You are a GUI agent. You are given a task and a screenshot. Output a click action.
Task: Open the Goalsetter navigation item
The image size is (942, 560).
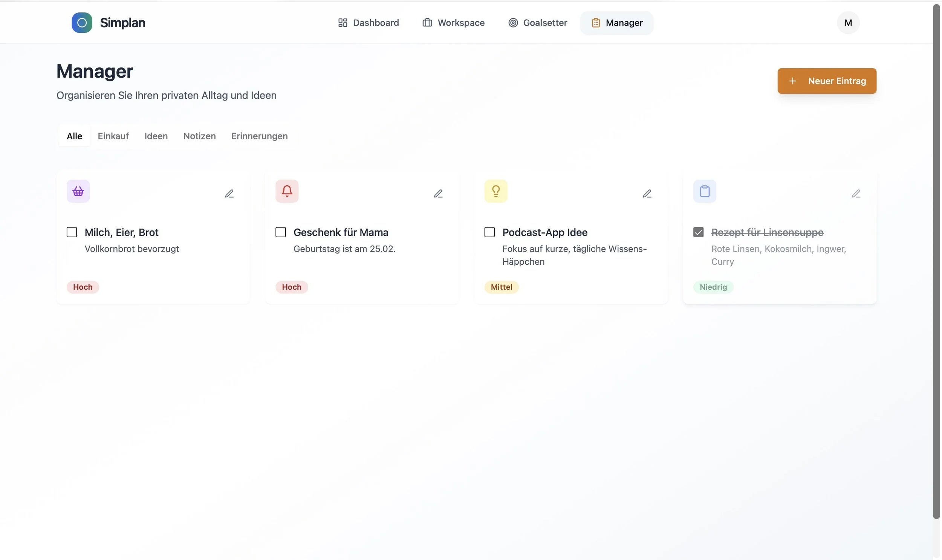537,23
